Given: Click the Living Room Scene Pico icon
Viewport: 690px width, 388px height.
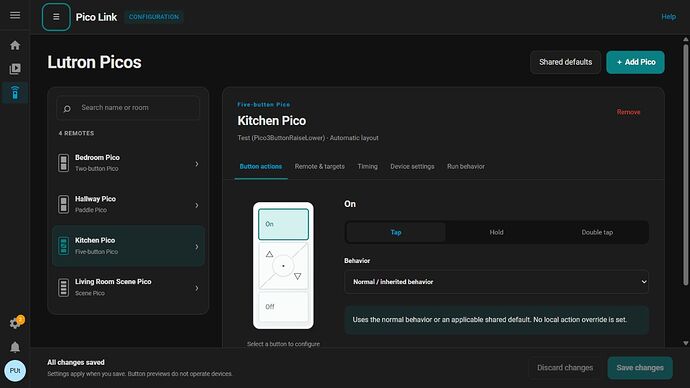Looking at the screenshot, I should [x=63, y=287].
